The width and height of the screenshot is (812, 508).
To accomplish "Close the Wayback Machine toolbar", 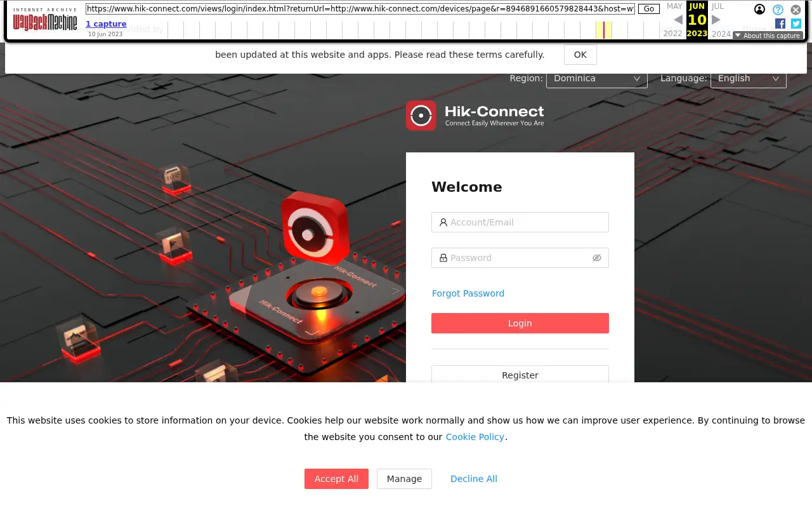I will [796, 10].
